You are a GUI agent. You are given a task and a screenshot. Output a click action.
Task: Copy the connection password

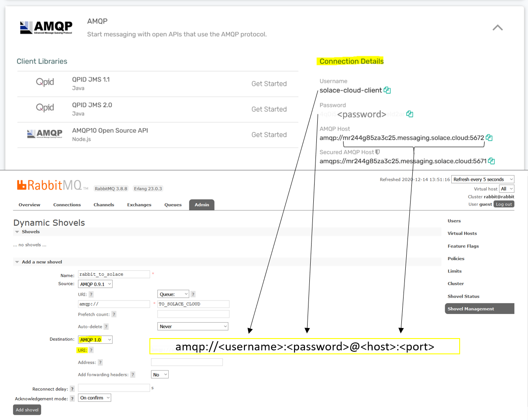tap(409, 113)
